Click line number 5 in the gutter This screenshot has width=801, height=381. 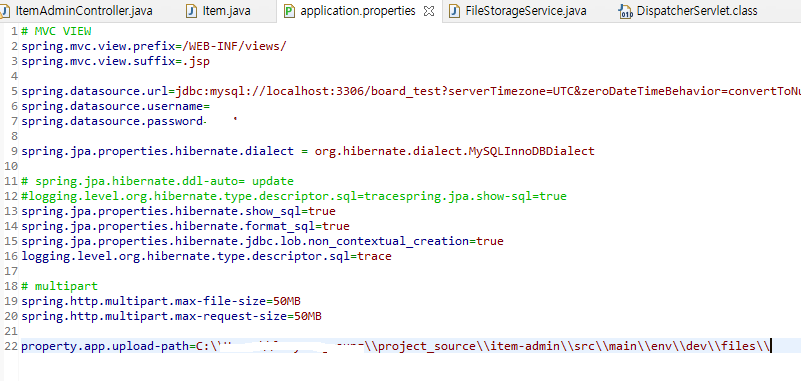(x=14, y=91)
